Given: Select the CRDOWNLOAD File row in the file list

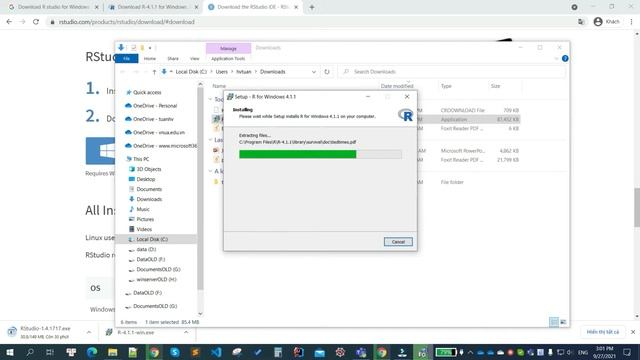Looking at the screenshot, I should click(x=366, y=110).
